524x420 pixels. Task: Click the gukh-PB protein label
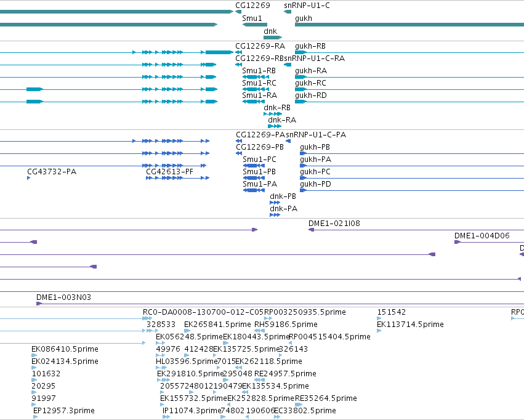[315, 147]
